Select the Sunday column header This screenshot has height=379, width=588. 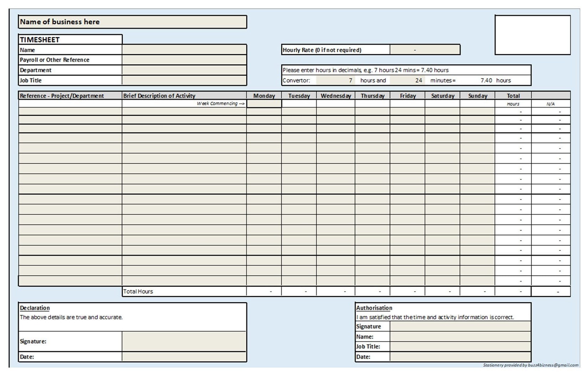coord(477,96)
